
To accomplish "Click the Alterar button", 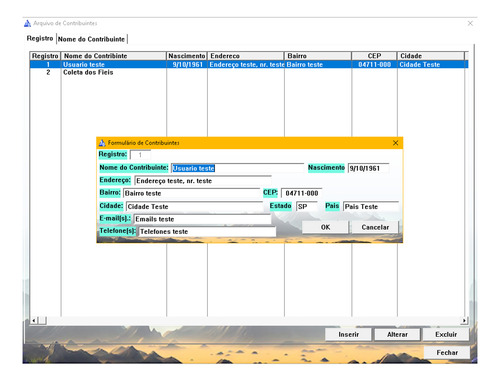I will [x=397, y=334].
